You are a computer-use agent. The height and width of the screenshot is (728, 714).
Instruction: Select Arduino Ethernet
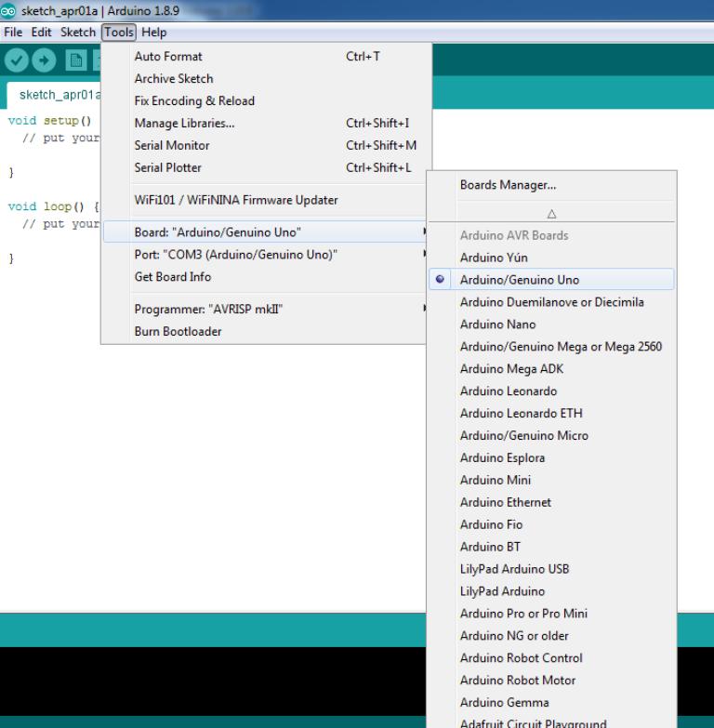551,502
